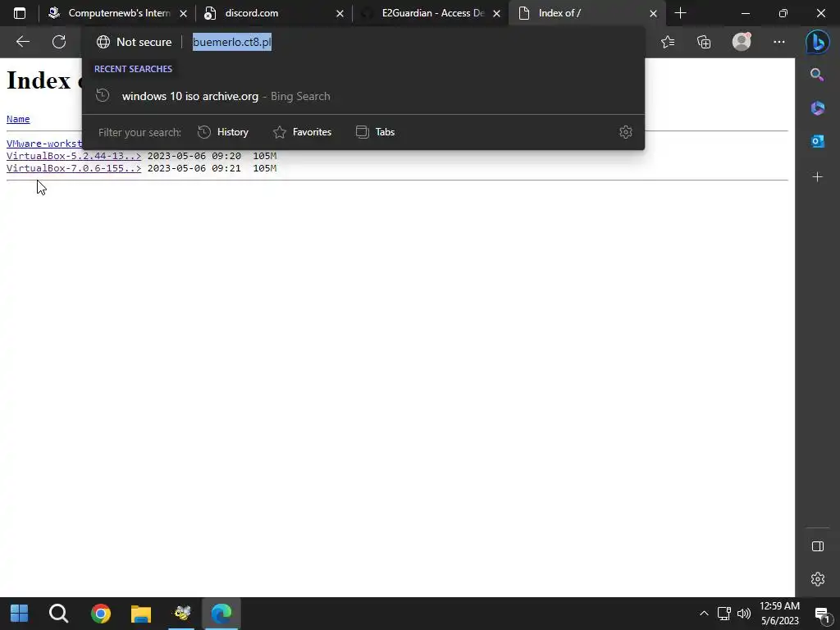The image size is (840, 630).
Task: Download VirtualBox-7.0.6 file link
Action: [x=74, y=168]
